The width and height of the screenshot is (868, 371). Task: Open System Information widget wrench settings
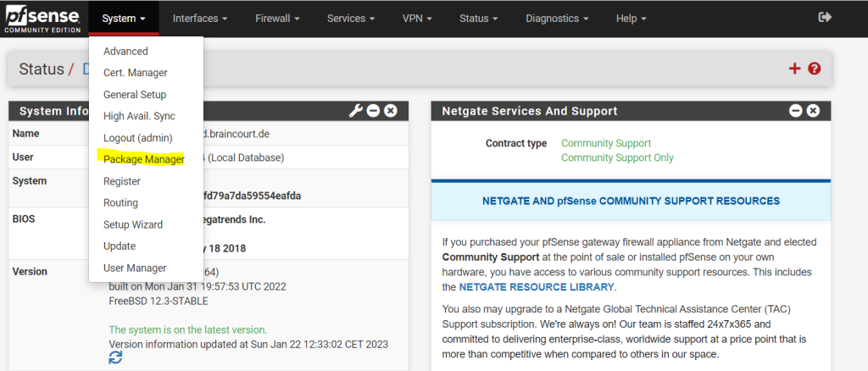tap(355, 111)
